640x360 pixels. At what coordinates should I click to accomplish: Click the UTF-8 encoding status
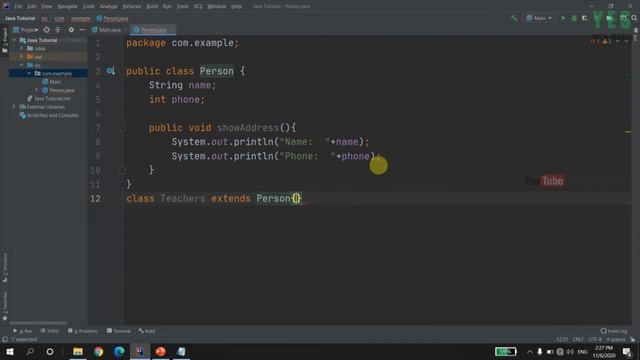[x=595, y=340]
